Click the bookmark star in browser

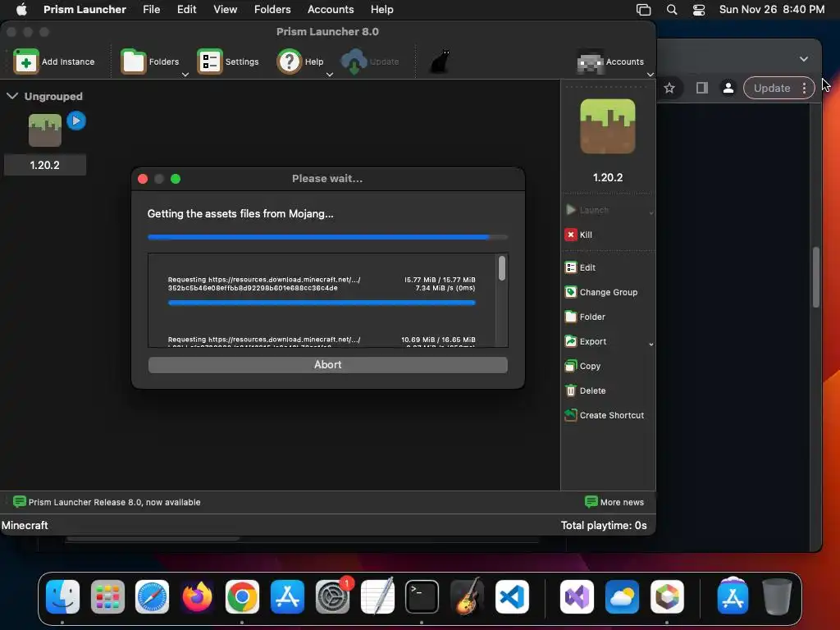pos(669,88)
